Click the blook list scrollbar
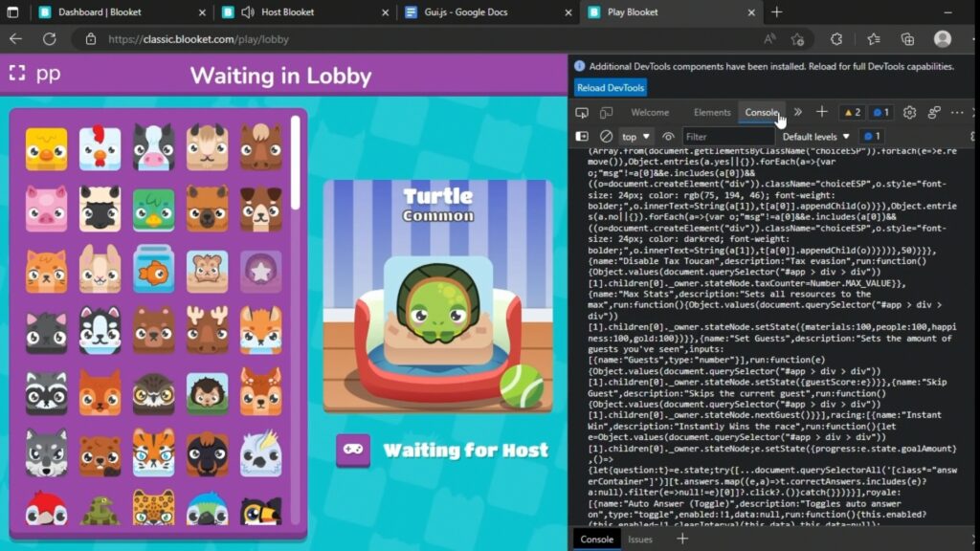The width and height of the screenshot is (980, 551). coord(295,163)
